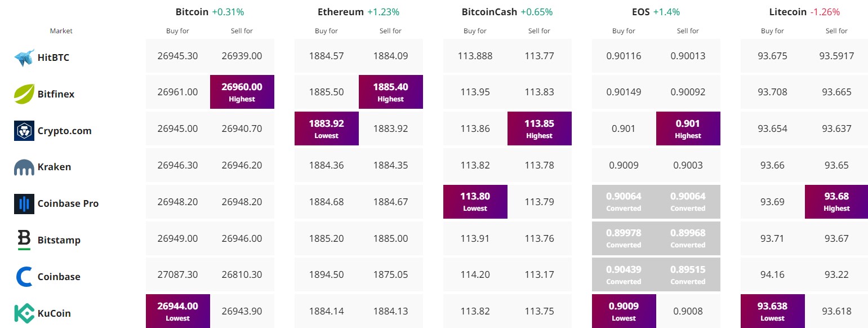Select Crypto.com lowest Ethereum buy price cell
Screen dimensions: 868x328
click(327, 128)
